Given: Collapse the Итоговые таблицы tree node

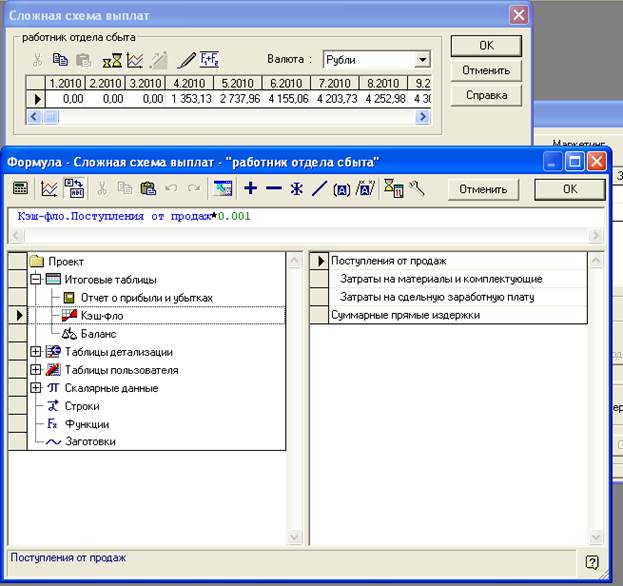Looking at the screenshot, I should [36, 280].
